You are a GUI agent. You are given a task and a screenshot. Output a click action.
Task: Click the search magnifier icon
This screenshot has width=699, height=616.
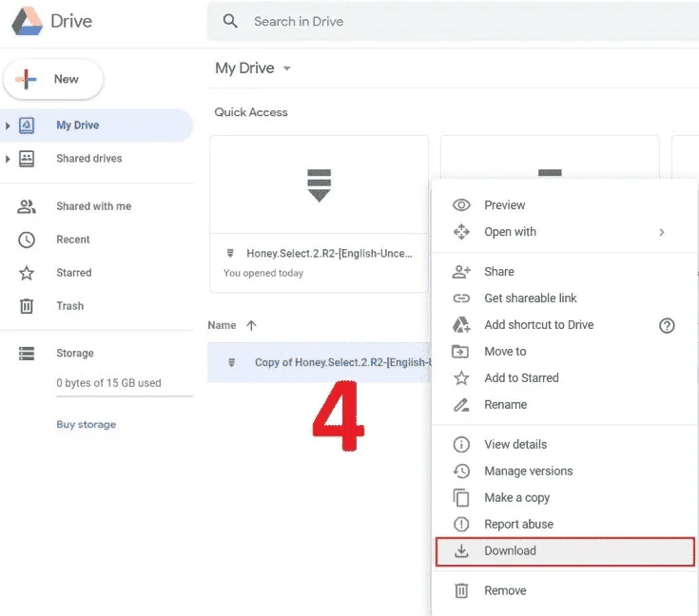click(230, 21)
